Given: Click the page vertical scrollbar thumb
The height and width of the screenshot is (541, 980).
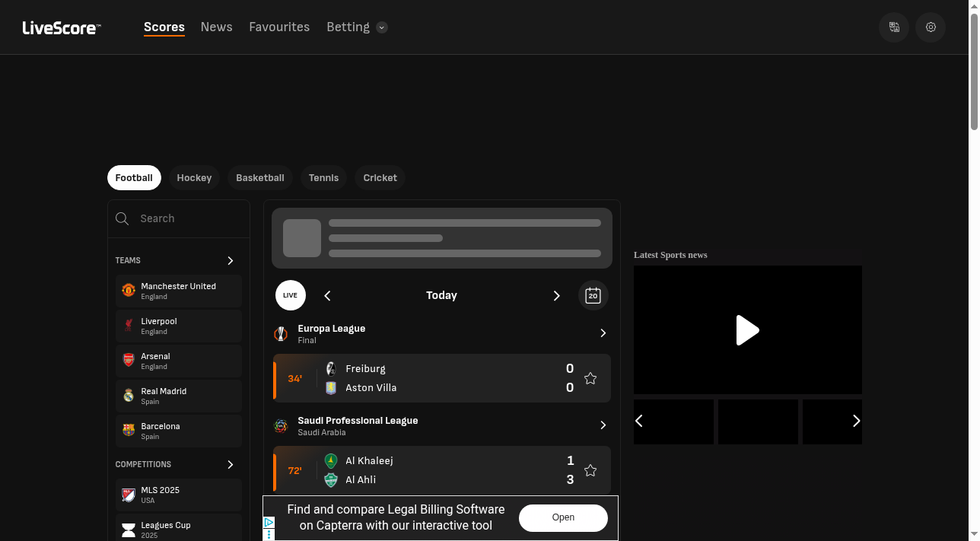Looking at the screenshot, I should click(974, 72).
